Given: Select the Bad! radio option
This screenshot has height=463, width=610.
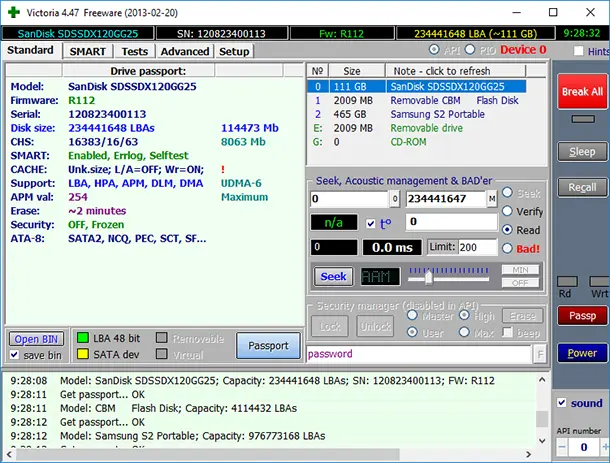Looking at the screenshot, I should click(507, 248).
